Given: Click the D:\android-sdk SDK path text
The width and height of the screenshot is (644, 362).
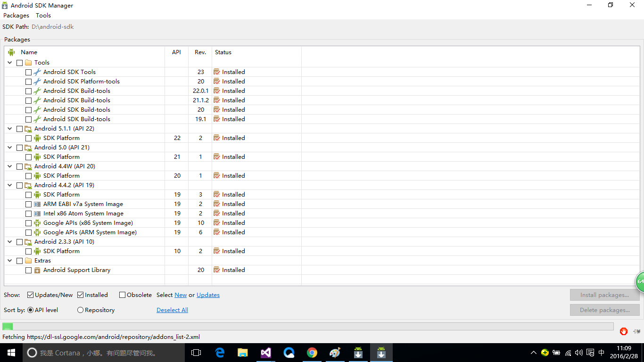Looking at the screenshot, I should (53, 27).
